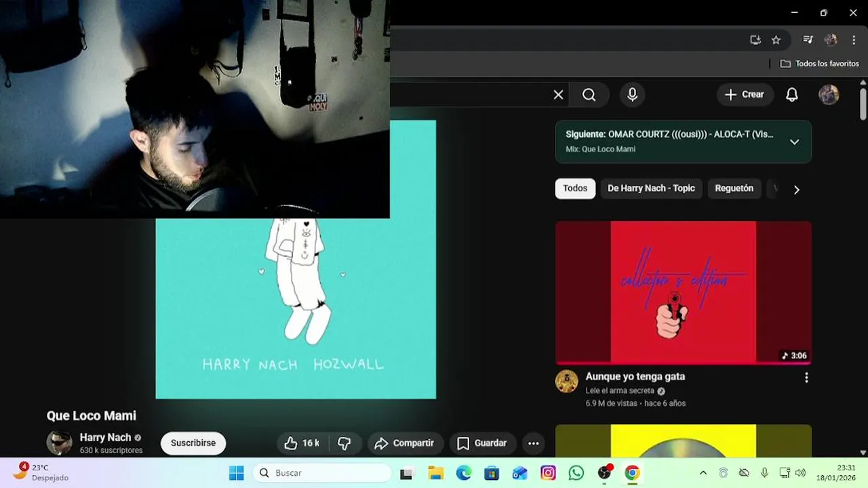Open Harry Nach channel avatar
Image resolution: width=868 pixels, height=488 pixels.
point(59,443)
